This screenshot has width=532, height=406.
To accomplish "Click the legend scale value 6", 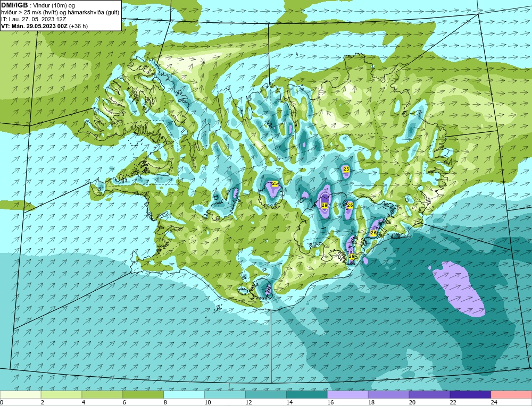I will (124, 402).
